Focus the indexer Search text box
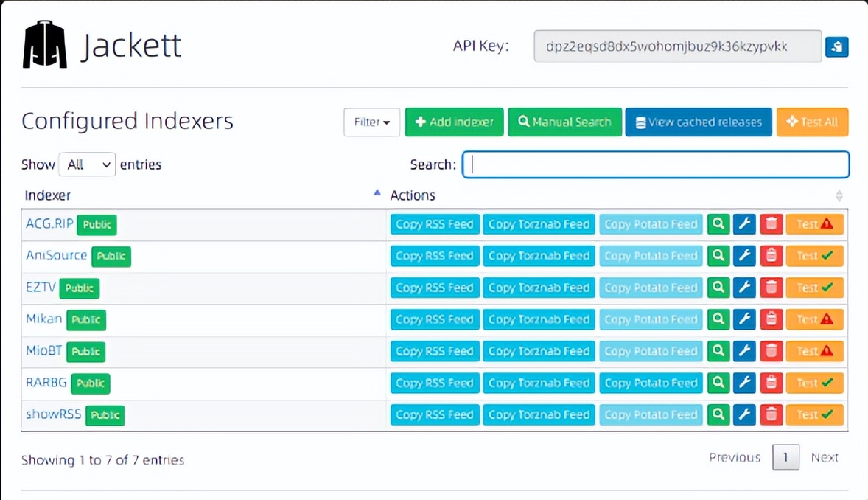 [x=655, y=164]
